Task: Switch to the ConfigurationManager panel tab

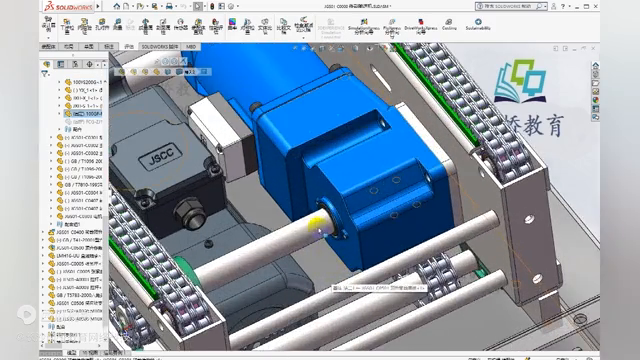Action: point(75,64)
